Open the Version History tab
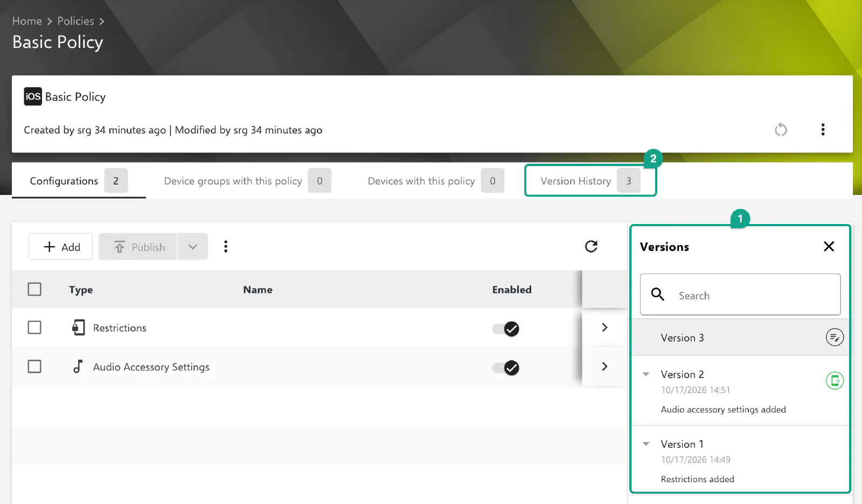Screen dimensions: 862x504 [590, 181]
